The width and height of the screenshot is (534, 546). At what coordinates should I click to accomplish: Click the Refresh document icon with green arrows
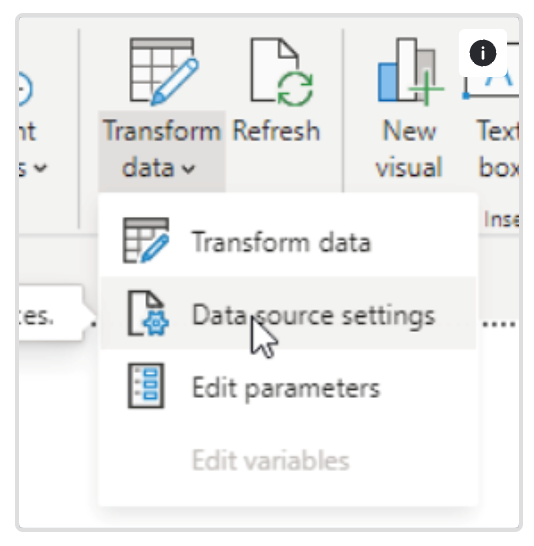click(282, 72)
